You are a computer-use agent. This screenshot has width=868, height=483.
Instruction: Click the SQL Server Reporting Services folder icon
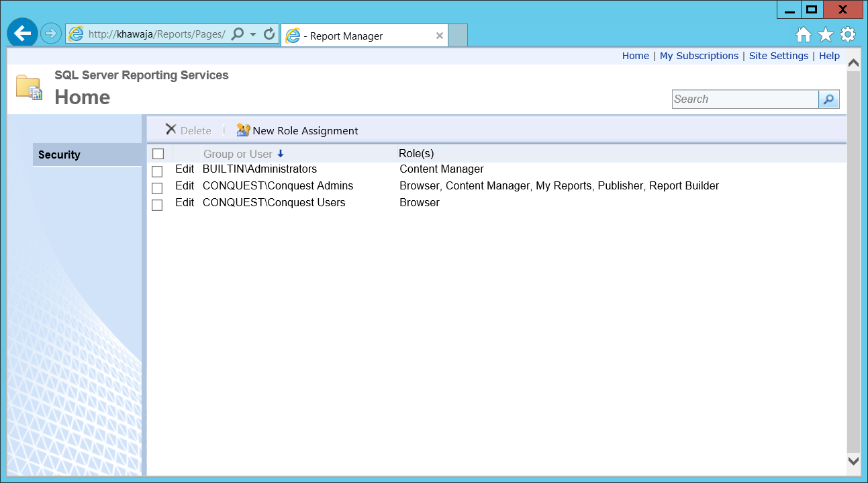tap(29, 87)
